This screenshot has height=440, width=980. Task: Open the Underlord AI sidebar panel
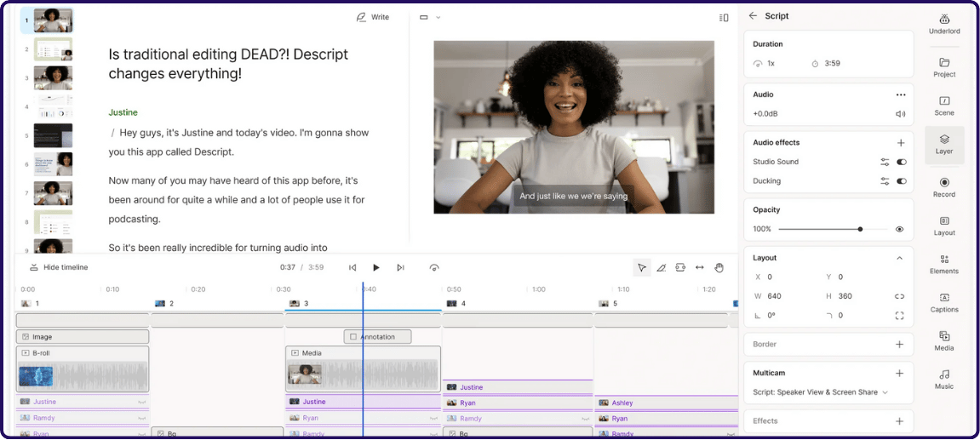pos(943,25)
